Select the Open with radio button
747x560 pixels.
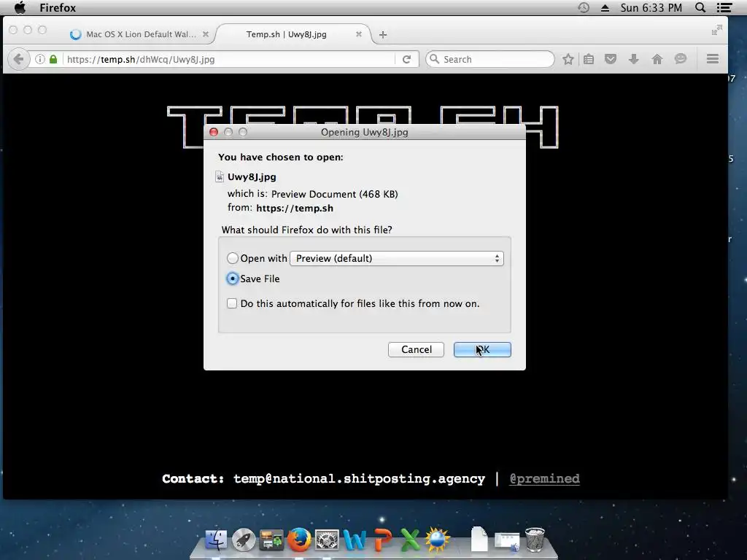coord(233,258)
